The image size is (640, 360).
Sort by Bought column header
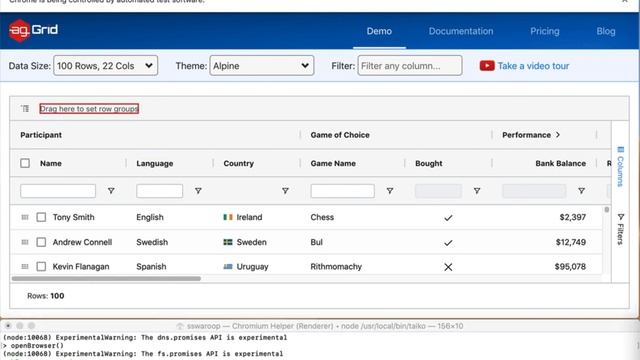429,163
